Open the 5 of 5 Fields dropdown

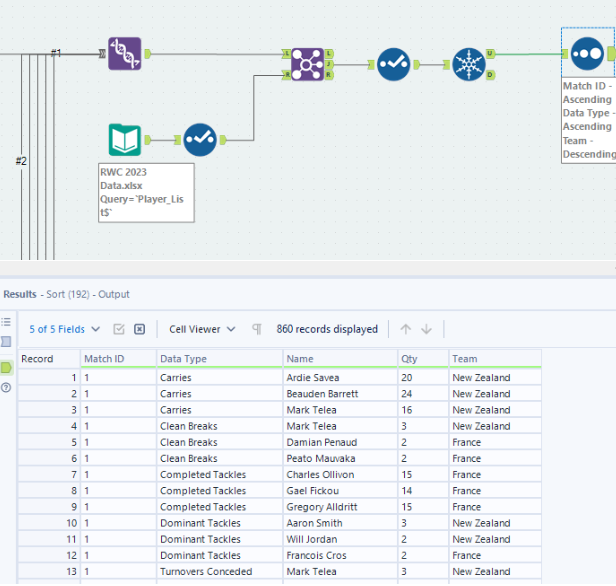click(64, 329)
